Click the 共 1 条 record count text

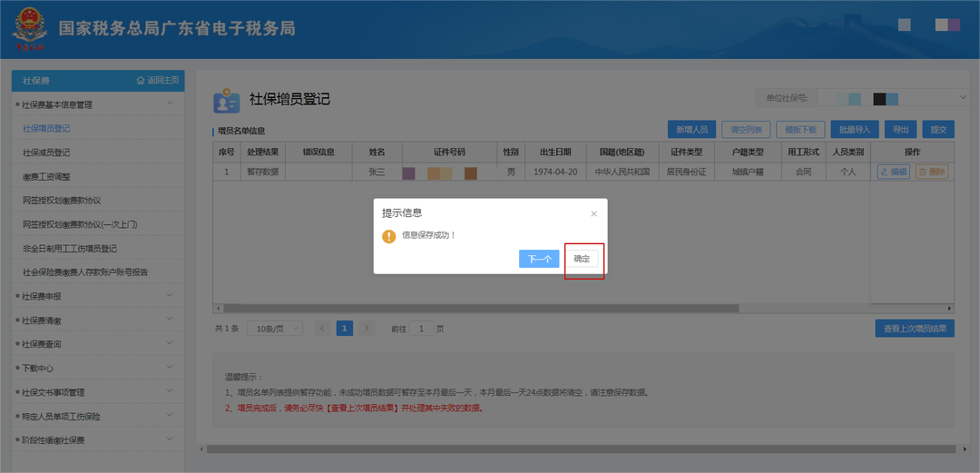(227, 329)
